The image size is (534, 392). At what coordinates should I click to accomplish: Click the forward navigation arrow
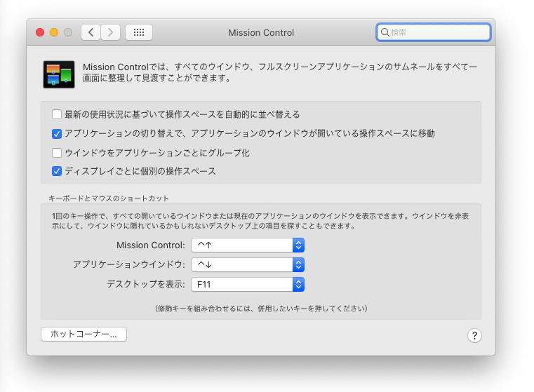[x=111, y=32]
